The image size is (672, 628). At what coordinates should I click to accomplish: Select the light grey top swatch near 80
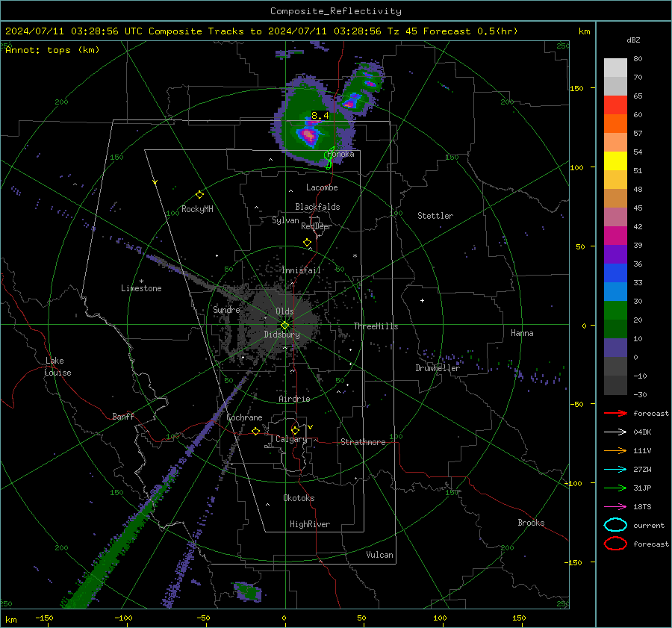(615, 68)
